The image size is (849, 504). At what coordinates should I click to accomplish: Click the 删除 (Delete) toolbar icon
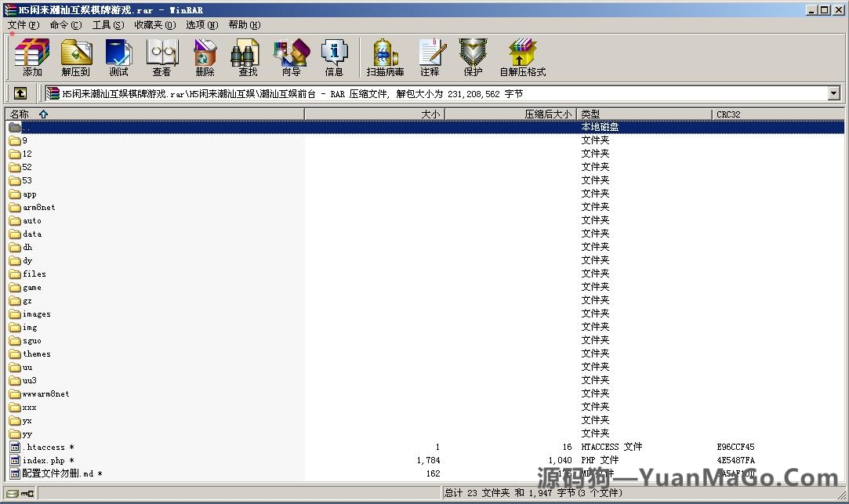205,57
